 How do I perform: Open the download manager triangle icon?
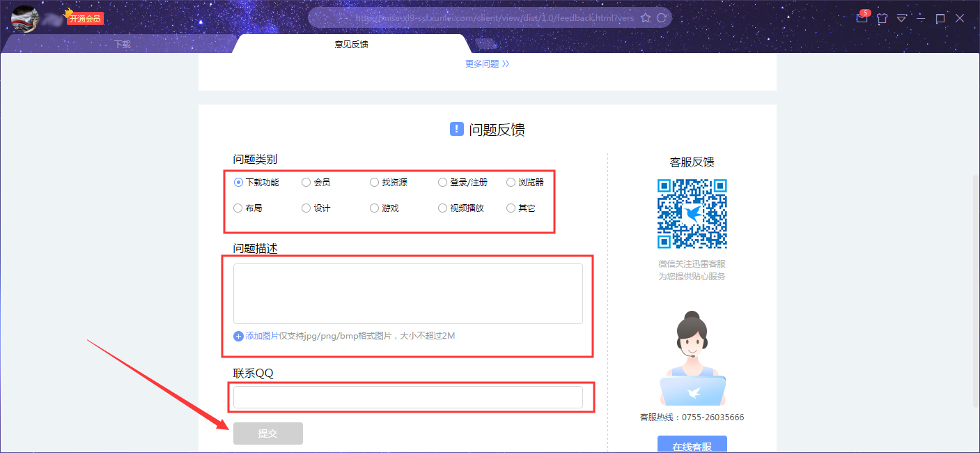901,18
